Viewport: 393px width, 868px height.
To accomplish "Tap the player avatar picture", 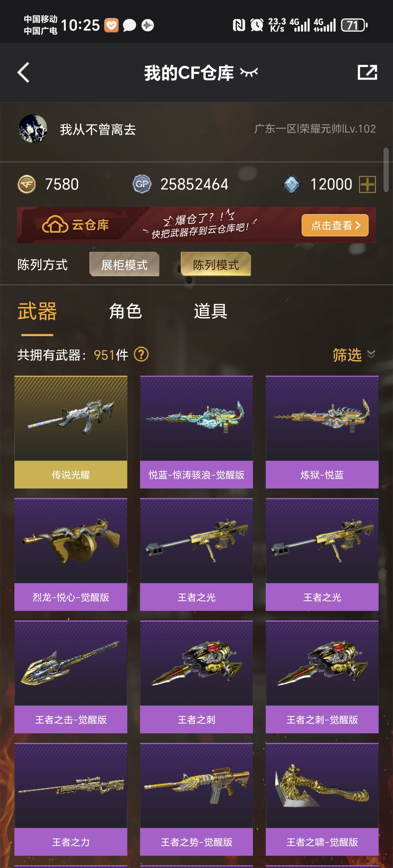I will [33, 129].
